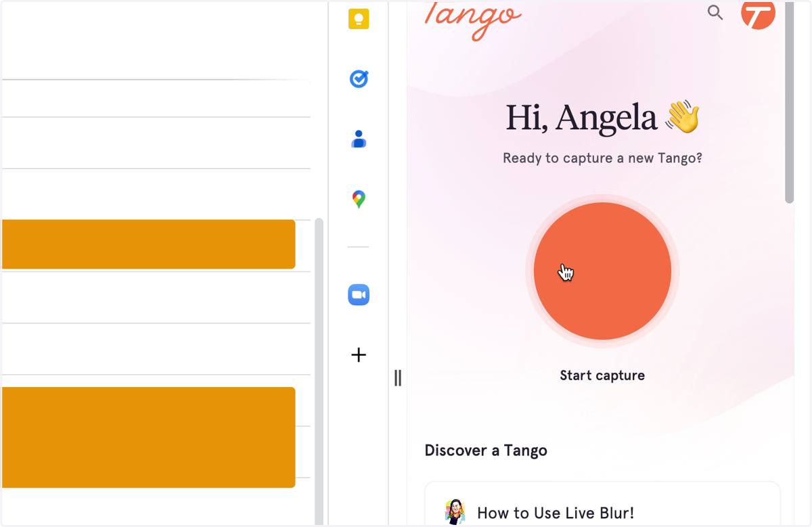Open the Tango profile avatar
Screen dimensions: 812x527
tap(758, 14)
